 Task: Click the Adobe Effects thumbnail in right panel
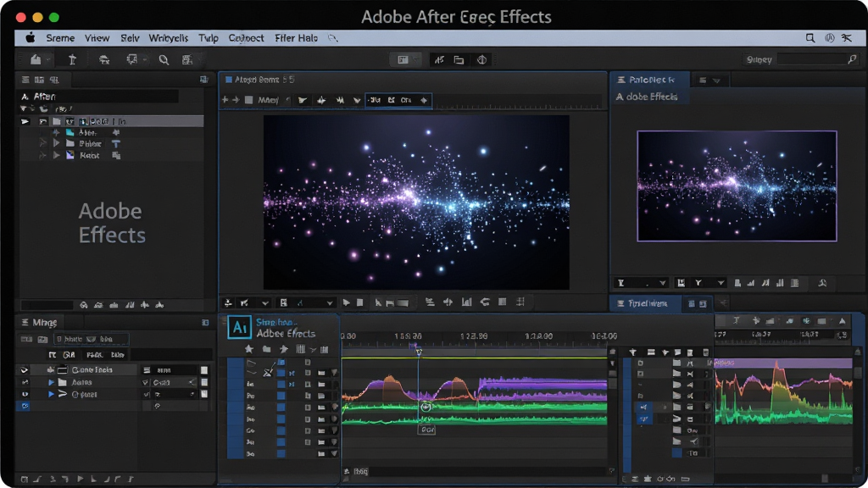(737, 186)
